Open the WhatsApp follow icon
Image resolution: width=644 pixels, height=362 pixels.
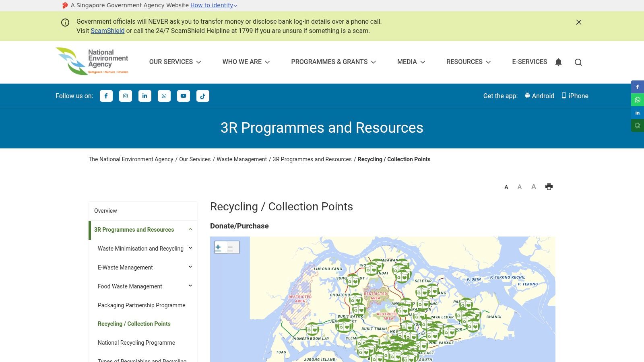164,96
